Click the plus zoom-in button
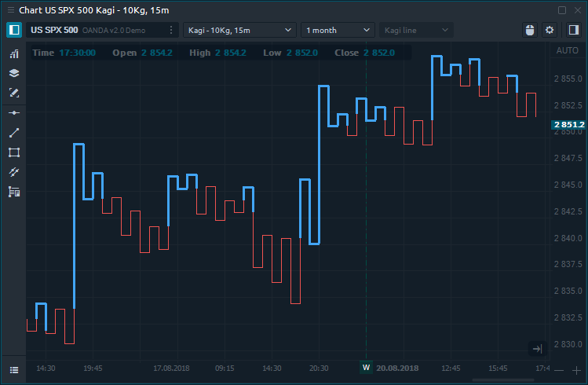This screenshot has height=385, width=588. pos(577,370)
